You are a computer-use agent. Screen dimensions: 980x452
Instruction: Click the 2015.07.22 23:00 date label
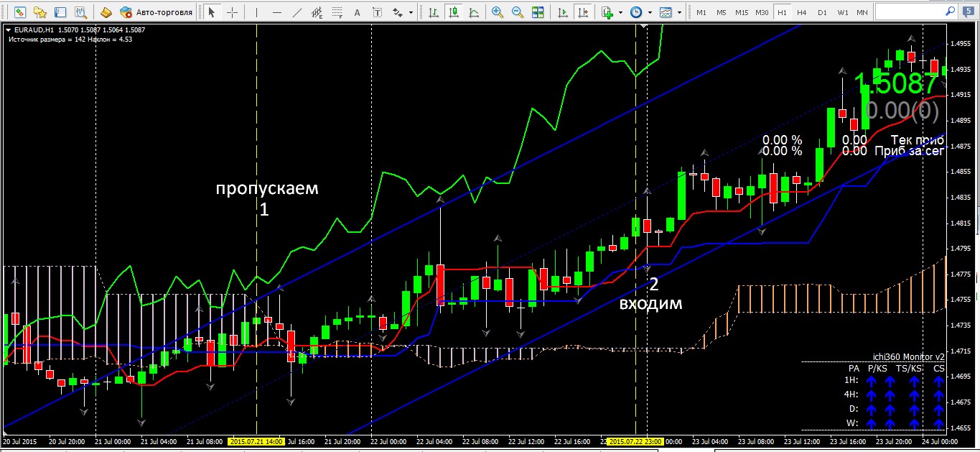[636, 441]
